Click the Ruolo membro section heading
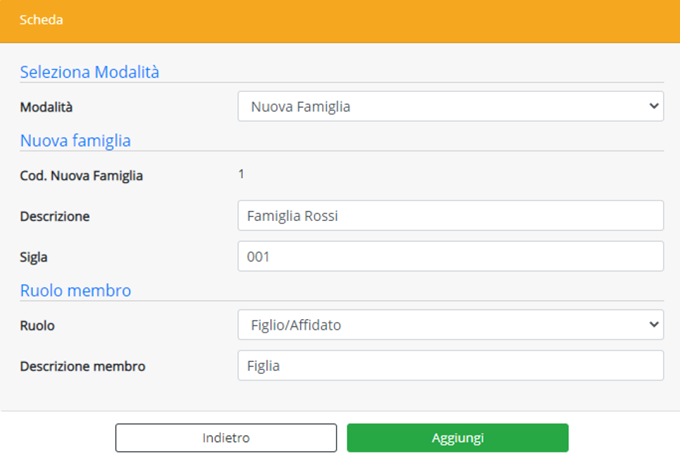Screen dimensions: 680x457 (76, 291)
